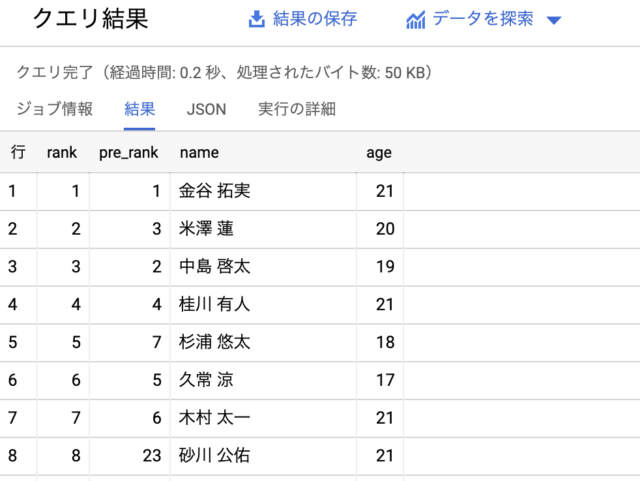
Task: Click the age column header
Action: pos(379,153)
